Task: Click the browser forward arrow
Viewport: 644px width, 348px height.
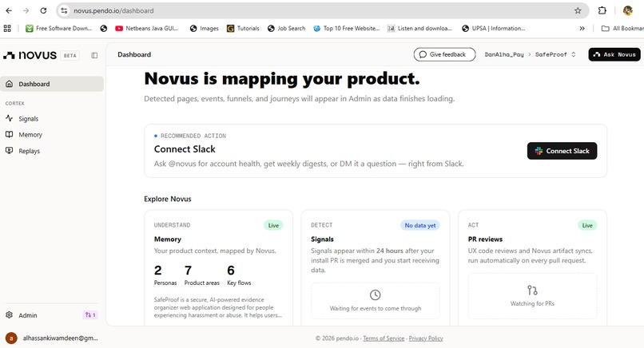Action: click(x=26, y=10)
